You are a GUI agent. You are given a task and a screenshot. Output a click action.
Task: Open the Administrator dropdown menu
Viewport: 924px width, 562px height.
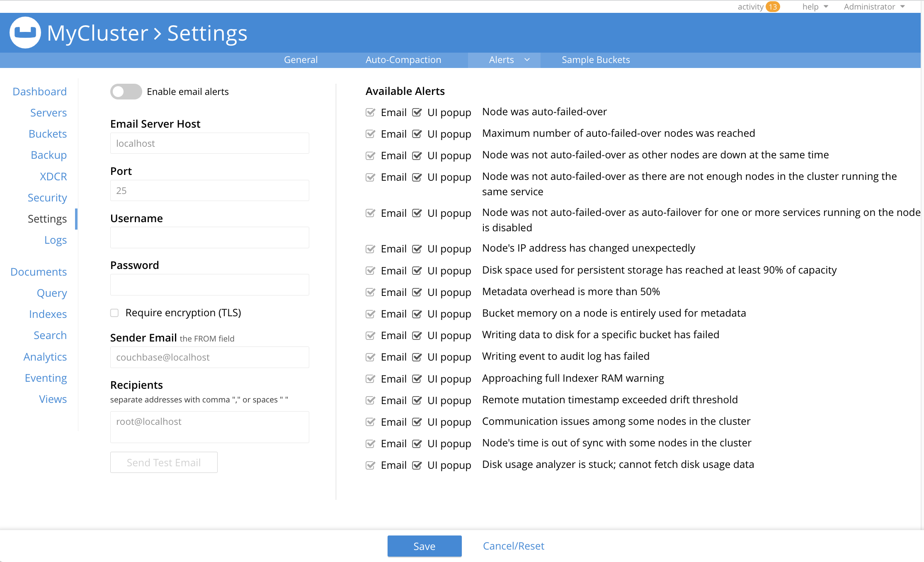(x=873, y=7)
